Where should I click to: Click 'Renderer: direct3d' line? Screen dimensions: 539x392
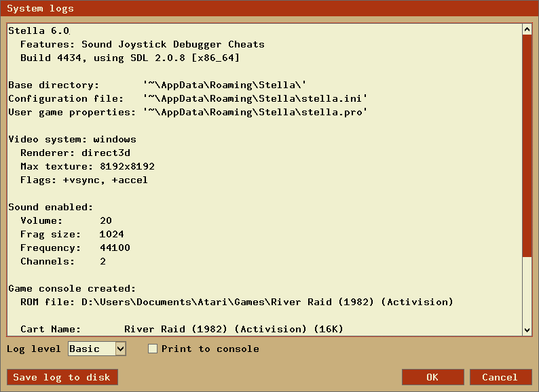click(x=75, y=153)
